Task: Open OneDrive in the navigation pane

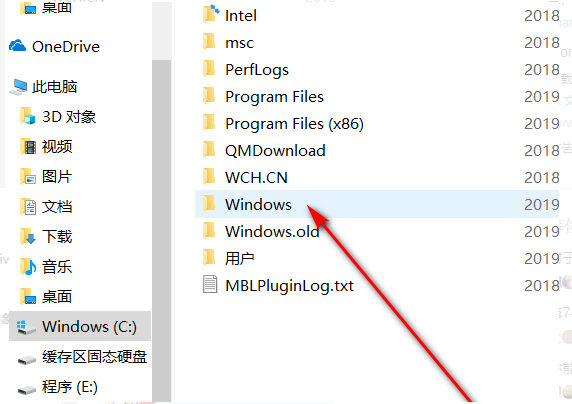Action: click(x=54, y=47)
